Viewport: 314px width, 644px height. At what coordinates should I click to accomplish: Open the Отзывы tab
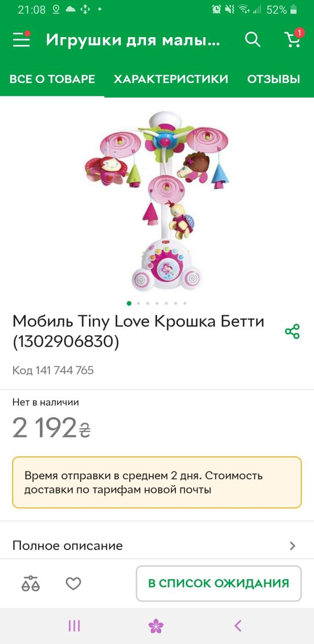point(274,79)
